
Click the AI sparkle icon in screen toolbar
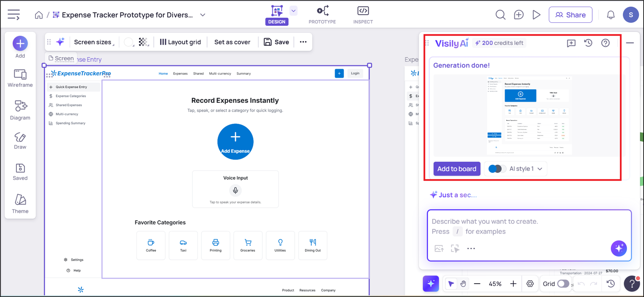[x=60, y=42]
